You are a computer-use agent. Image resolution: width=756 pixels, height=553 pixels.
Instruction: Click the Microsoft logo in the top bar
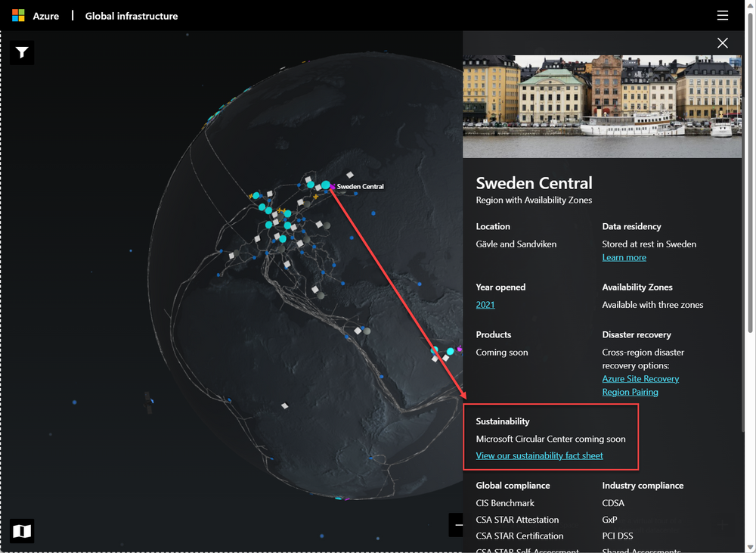point(17,14)
